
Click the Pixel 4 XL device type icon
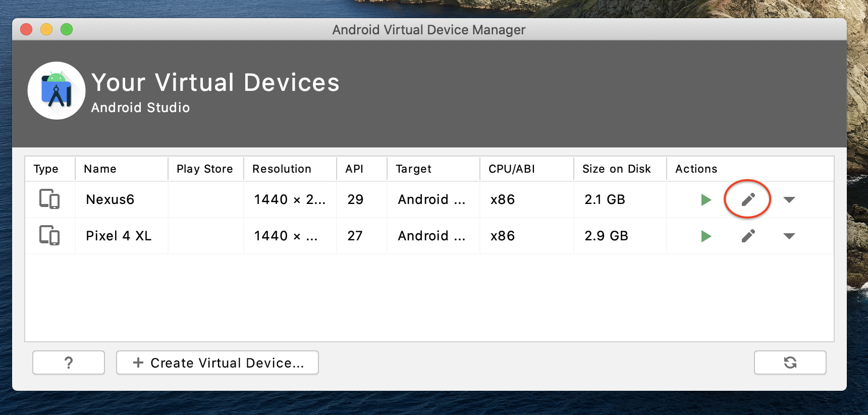[x=49, y=236]
